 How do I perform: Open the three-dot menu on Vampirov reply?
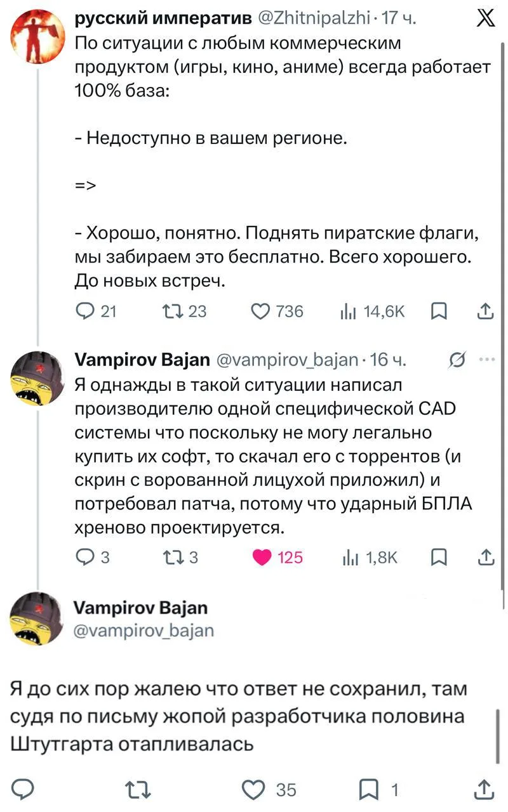click(487, 360)
